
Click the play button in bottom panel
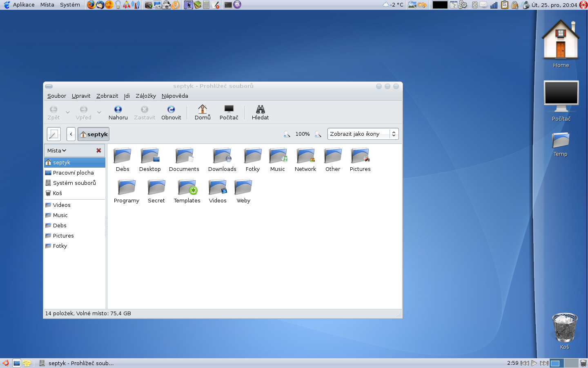pyautogui.click(x=534, y=363)
